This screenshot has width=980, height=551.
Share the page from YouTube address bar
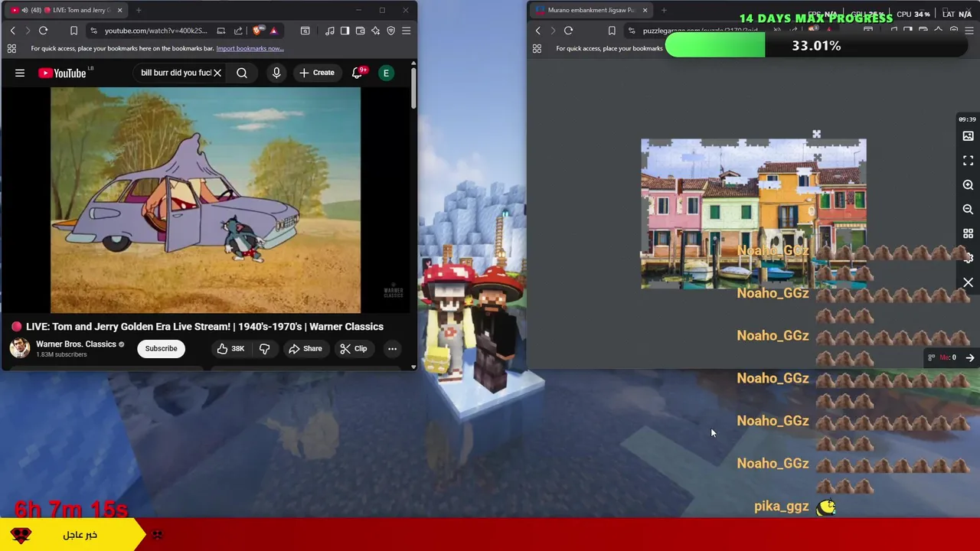coord(238,31)
